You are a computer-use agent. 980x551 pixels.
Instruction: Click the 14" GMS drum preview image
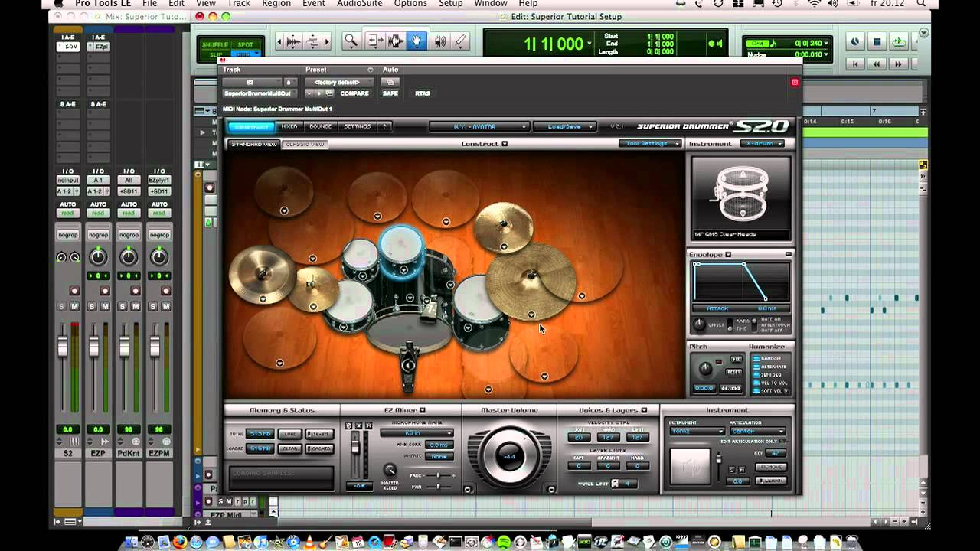click(740, 197)
